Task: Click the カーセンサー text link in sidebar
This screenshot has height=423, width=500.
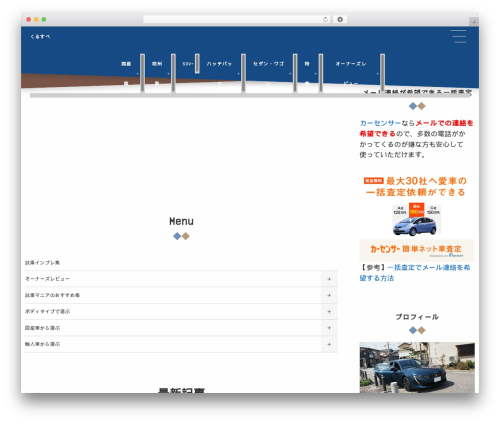Action: click(380, 123)
